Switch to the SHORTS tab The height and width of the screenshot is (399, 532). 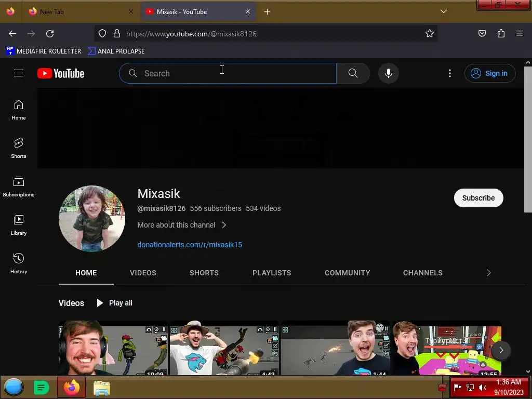[x=204, y=273]
